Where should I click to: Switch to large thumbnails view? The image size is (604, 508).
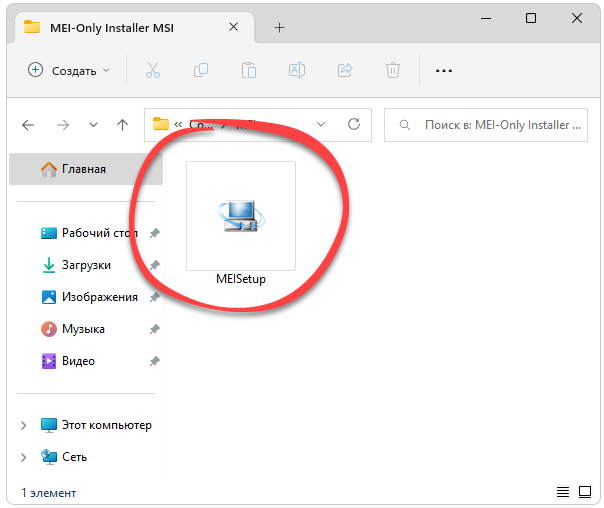pos(585,492)
